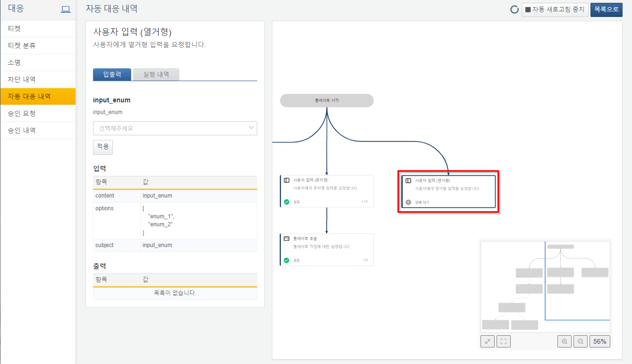The height and width of the screenshot is (364, 632).
Task: Click the 목록이 없습니다. message
Action: click(x=175, y=293)
